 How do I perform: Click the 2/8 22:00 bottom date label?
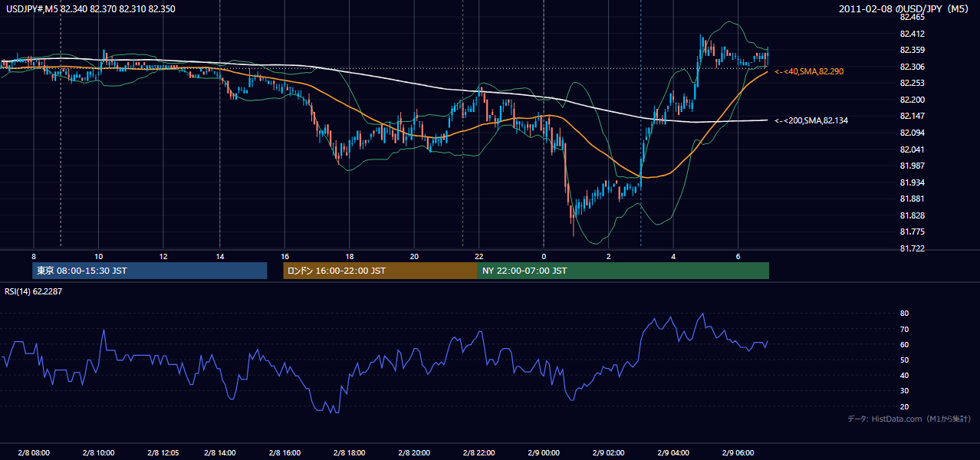[x=478, y=452]
